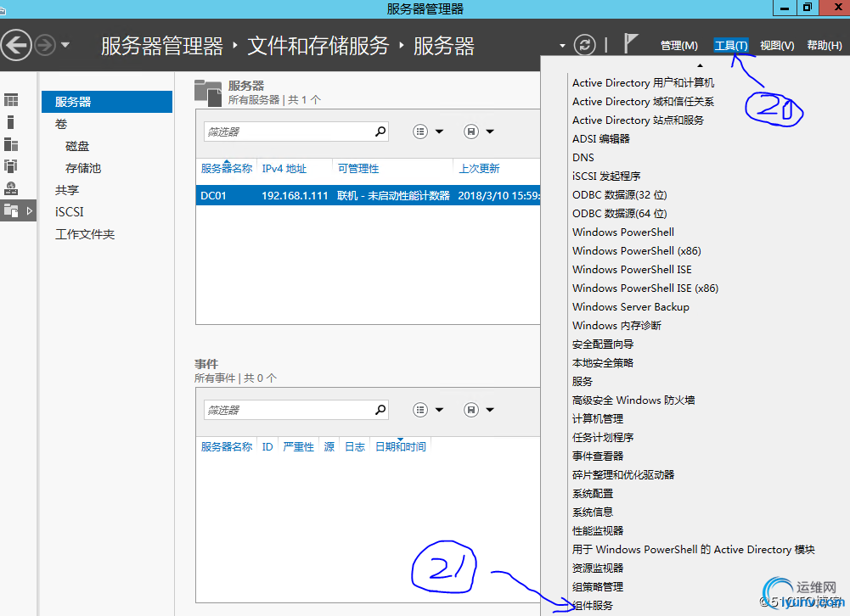The height and width of the screenshot is (616, 850).
Task: Open 本地安全策略 from tools menu
Action: (602, 363)
